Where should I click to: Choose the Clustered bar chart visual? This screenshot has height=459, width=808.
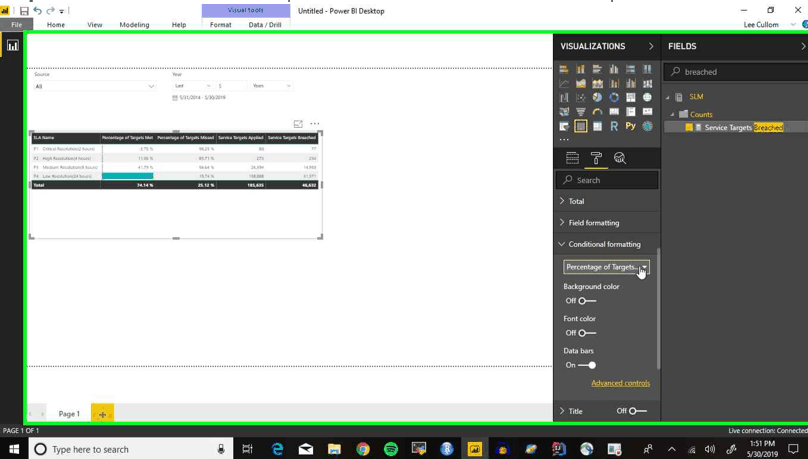[597, 69]
